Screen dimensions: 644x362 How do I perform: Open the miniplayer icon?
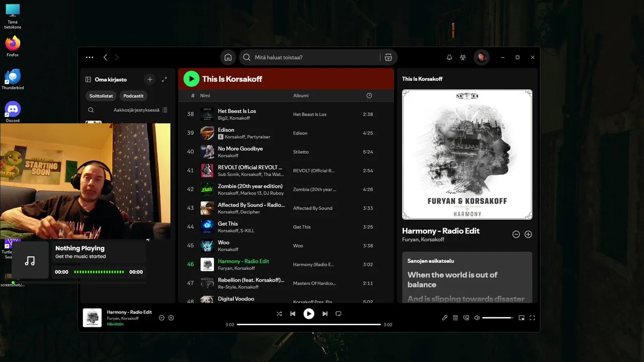click(521, 318)
